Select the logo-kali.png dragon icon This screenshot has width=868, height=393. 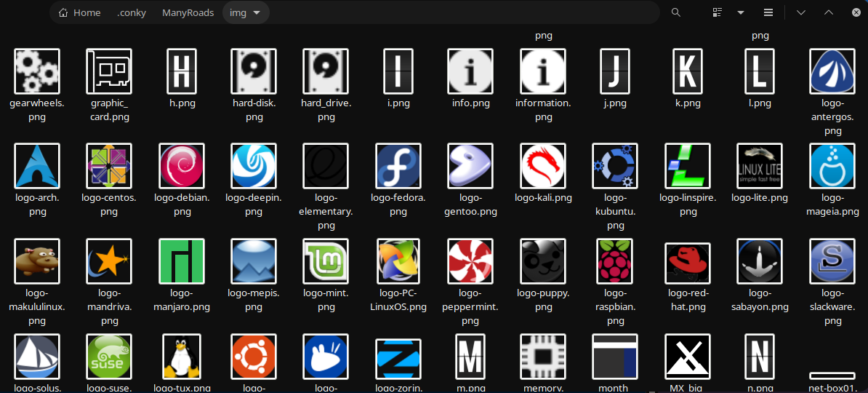click(543, 166)
